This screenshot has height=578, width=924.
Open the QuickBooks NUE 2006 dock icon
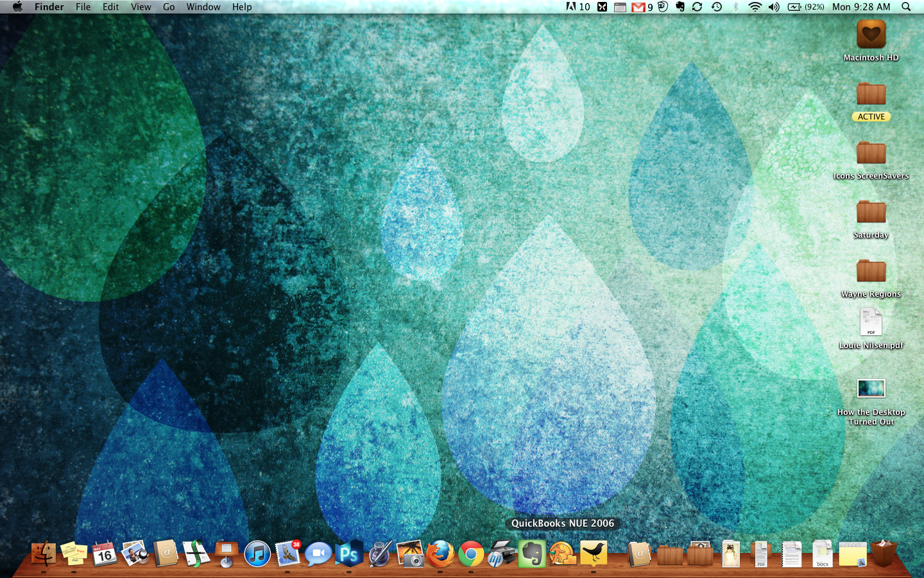click(x=562, y=554)
